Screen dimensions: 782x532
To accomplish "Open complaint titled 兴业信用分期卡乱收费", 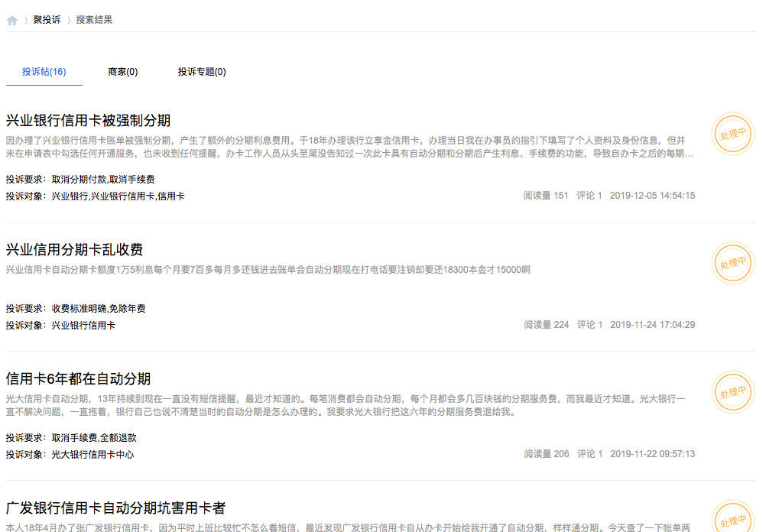I will pyautogui.click(x=75, y=249).
